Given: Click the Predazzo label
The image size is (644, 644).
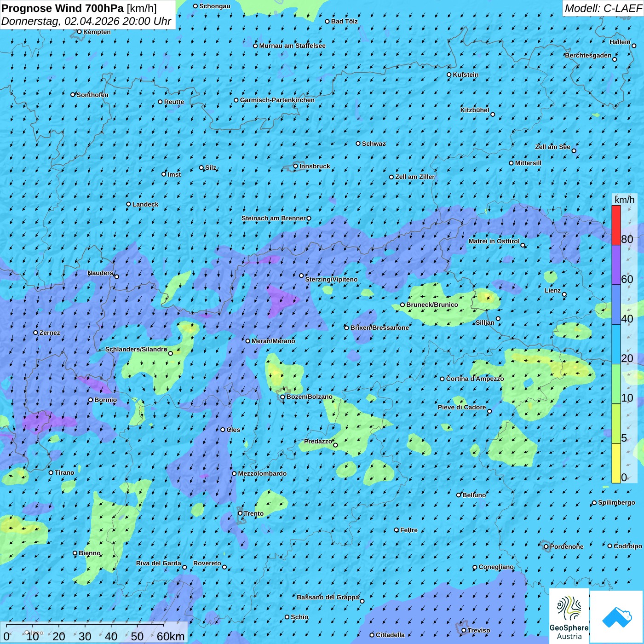Looking at the screenshot, I should click(318, 441).
